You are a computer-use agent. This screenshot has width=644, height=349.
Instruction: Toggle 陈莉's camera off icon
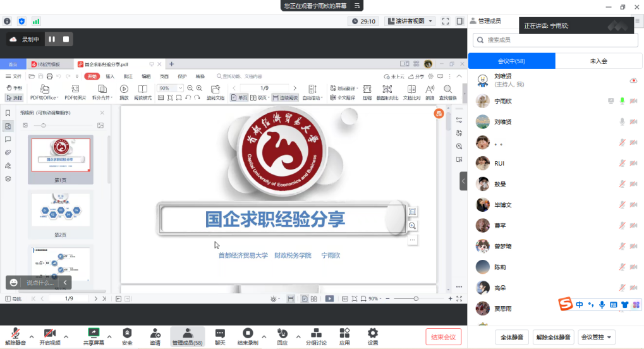pyautogui.click(x=634, y=267)
